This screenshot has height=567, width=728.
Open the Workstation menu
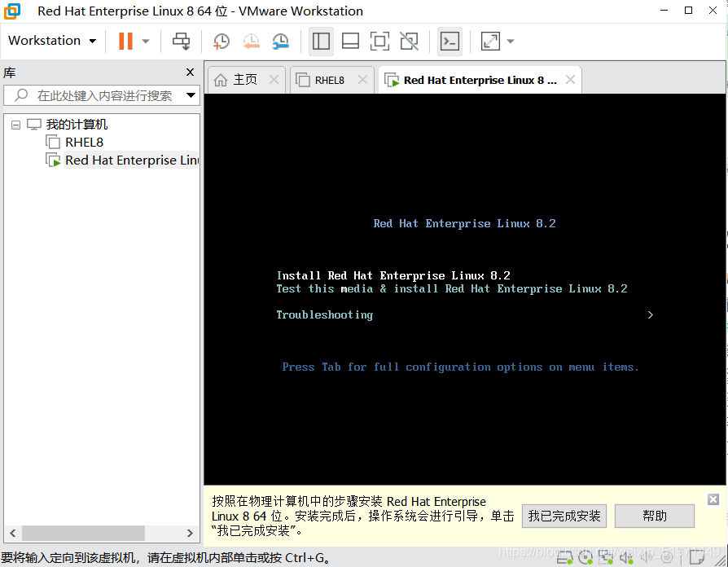coord(52,41)
